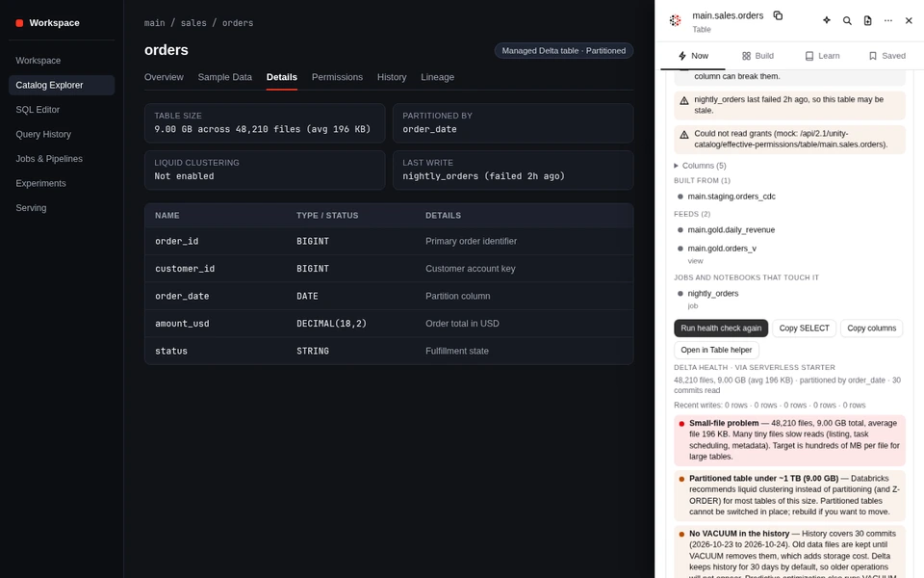Open the nightly_orders job link
This screenshot has width=924, height=578.
click(712, 293)
